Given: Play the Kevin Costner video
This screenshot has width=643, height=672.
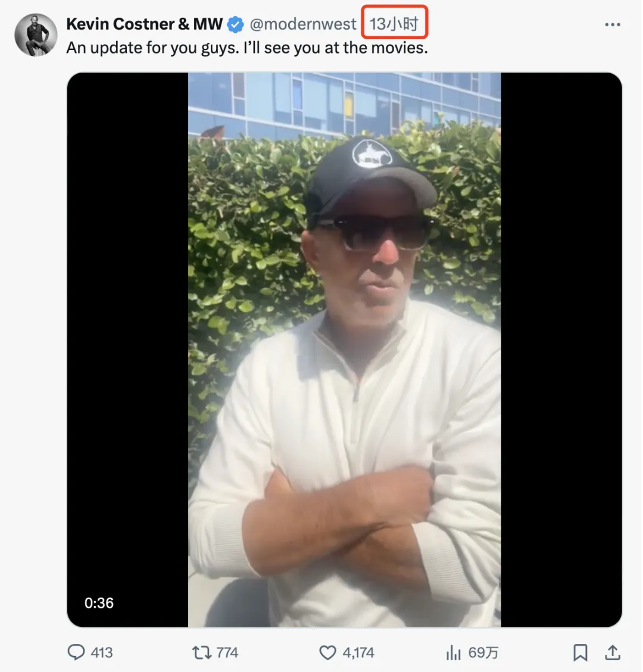Looking at the screenshot, I should coord(344,349).
